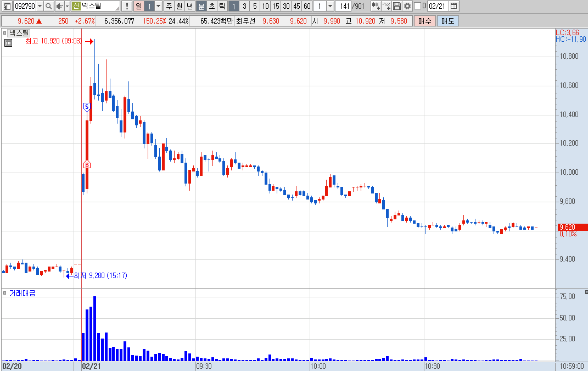Click the 141 bar count input field
Viewport: 588px width, 371px height.
pyautogui.click(x=343, y=6)
